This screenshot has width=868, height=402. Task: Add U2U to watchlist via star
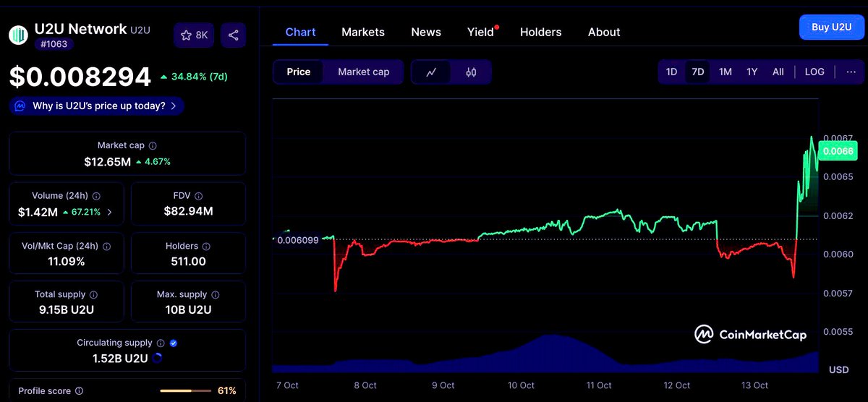[194, 35]
